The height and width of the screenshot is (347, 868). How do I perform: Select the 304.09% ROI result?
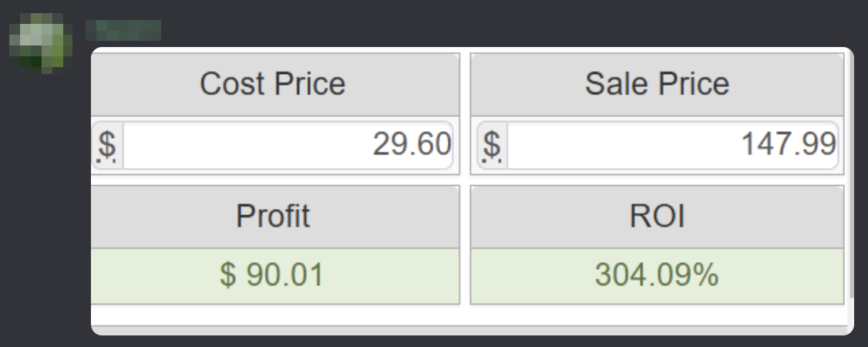point(657,275)
